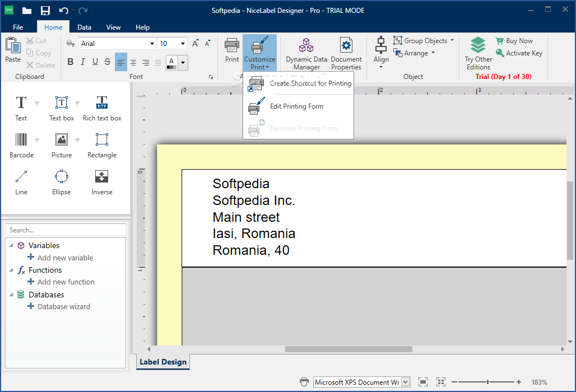The height and width of the screenshot is (392, 576).
Task: Click the Softpedia address text on label
Action: click(254, 217)
